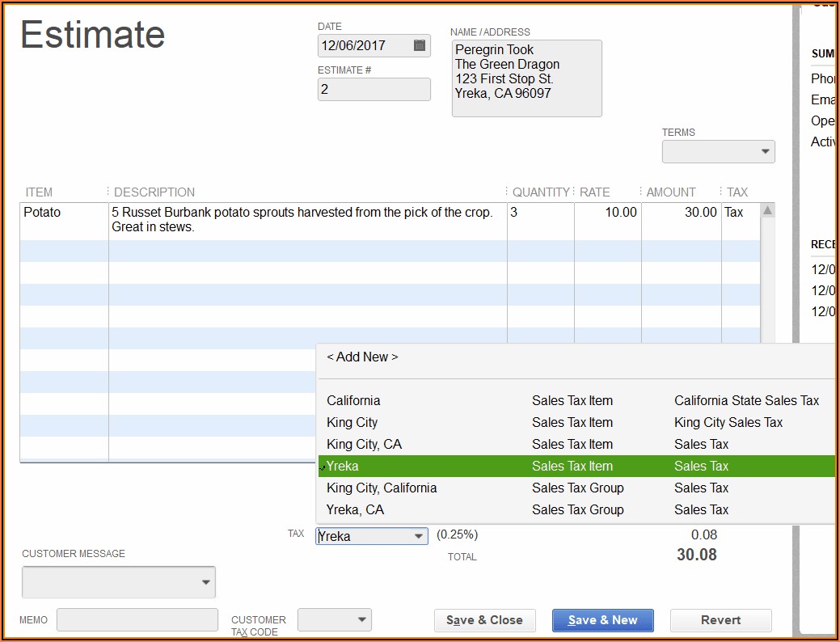Click the Name / Address box
The height and width of the screenshot is (642, 840).
526,78
